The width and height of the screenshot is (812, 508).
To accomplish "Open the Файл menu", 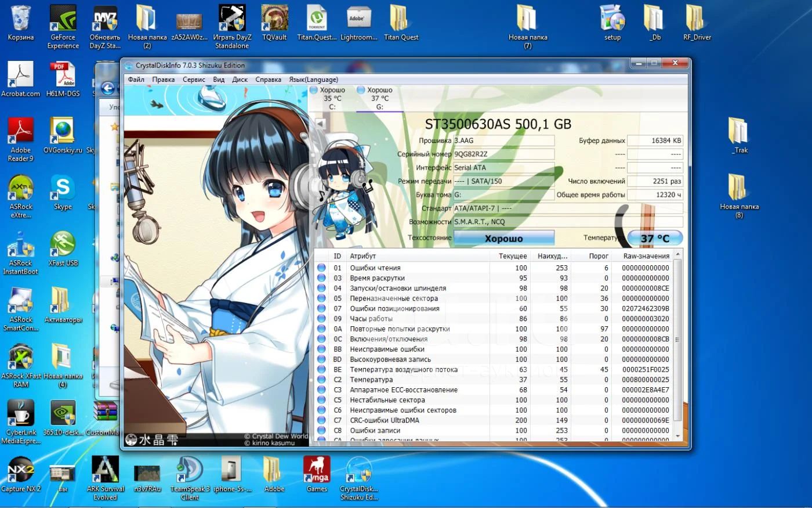I will (x=136, y=80).
